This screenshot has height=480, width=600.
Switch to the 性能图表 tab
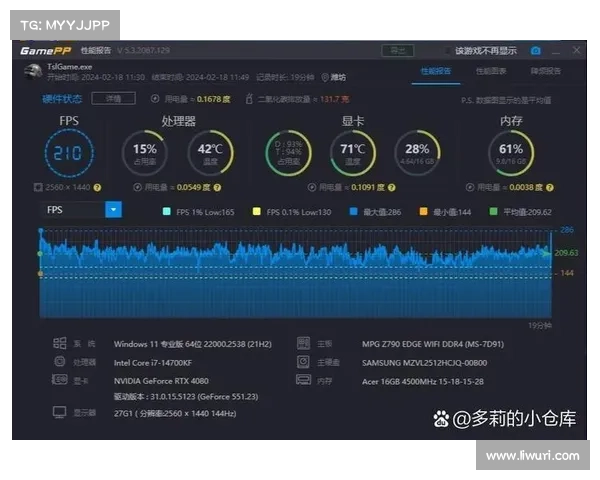pos(491,71)
